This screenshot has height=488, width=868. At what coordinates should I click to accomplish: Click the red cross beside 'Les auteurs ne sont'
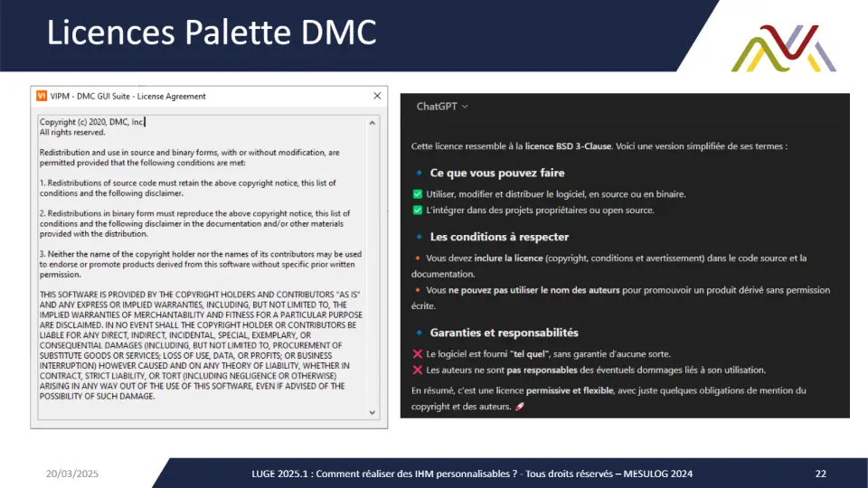[418, 371]
